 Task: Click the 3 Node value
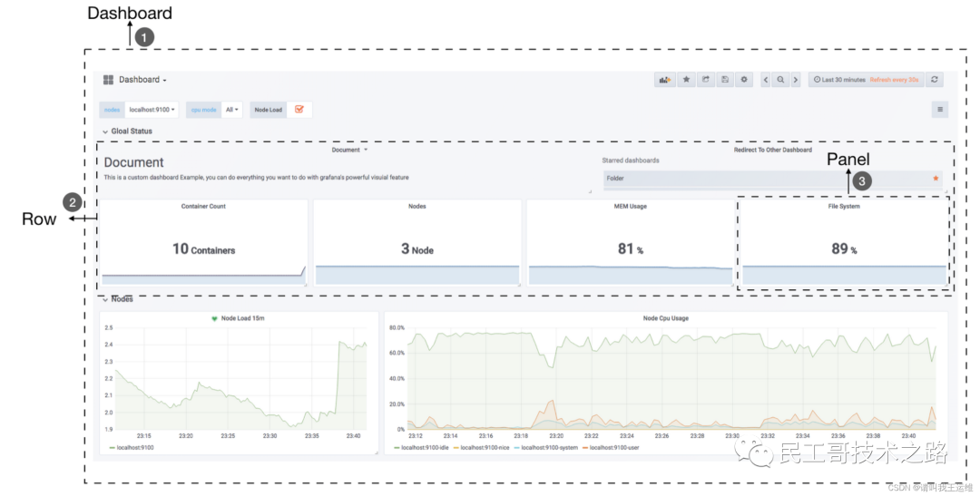point(417,249)
